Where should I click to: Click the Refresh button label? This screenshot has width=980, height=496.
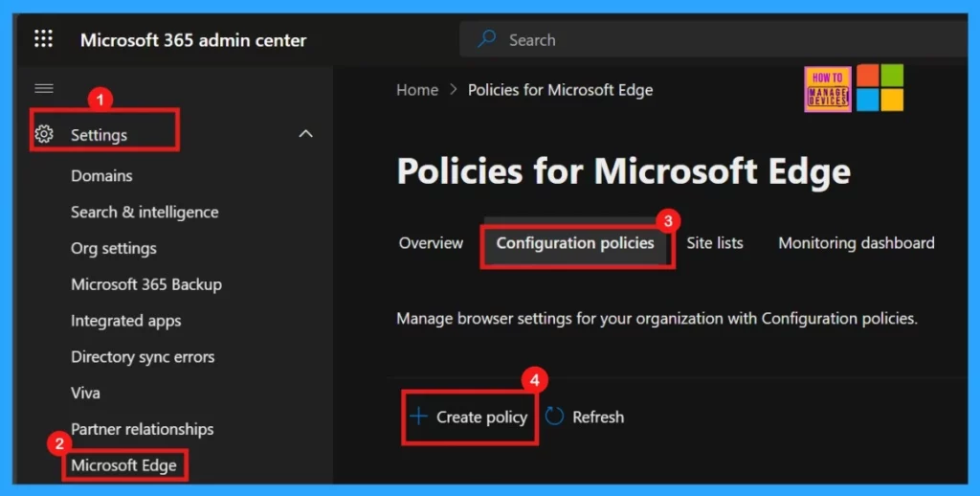[x=598, y=417]
